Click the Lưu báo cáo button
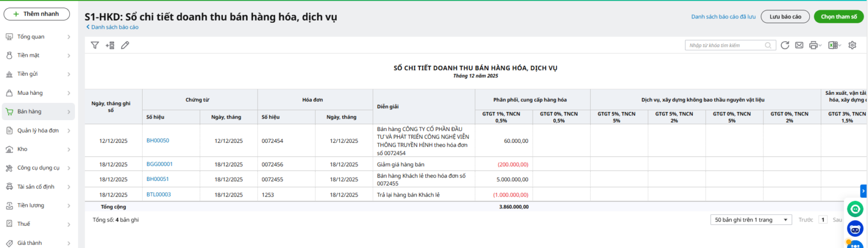The image size is (868, 248). click(x=785, y=17)
